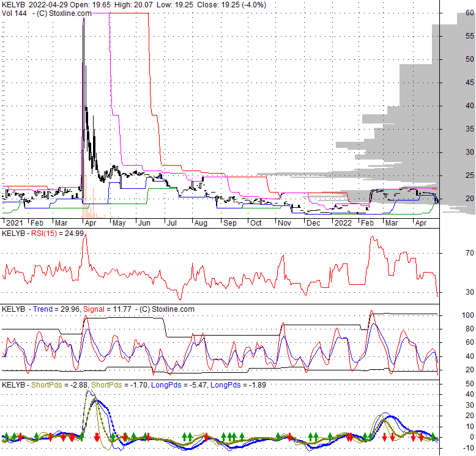Click the Stoxline.com credit beside Vol 144
Image resolution: width=476 pixels, height=456 pixels.
click(70, 13)
